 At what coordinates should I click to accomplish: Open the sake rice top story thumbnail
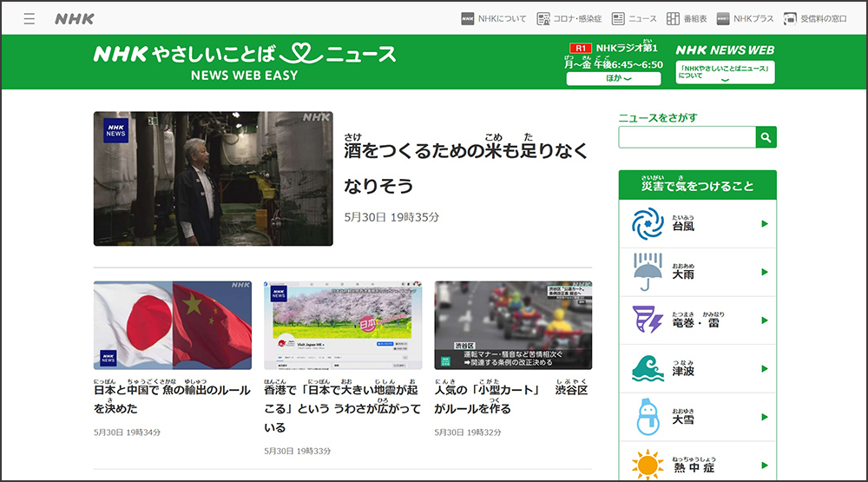214,178
